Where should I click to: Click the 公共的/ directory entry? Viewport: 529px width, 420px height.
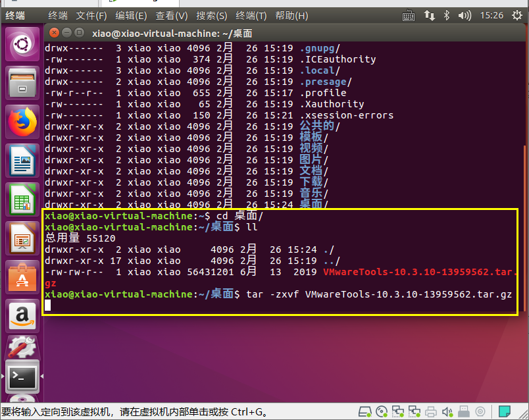(x=320, y=126)
